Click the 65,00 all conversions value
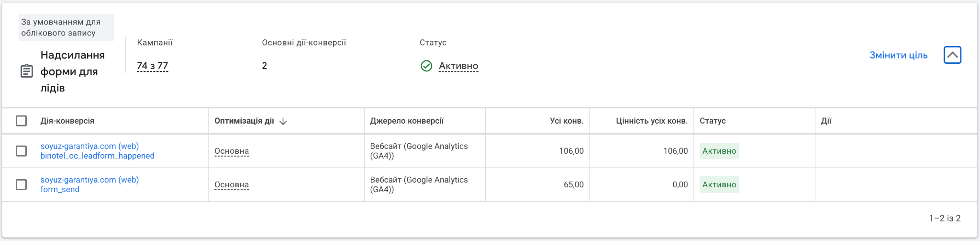980x241 pixels. [x=573, y=184]
